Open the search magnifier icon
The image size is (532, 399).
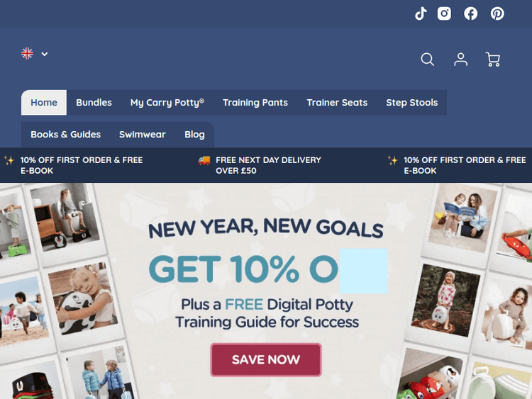pyautogui.click(x=428, y=60)
